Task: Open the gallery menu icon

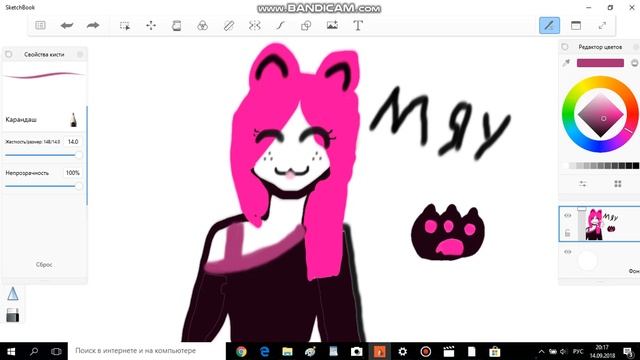Action: tap(40, 25)
